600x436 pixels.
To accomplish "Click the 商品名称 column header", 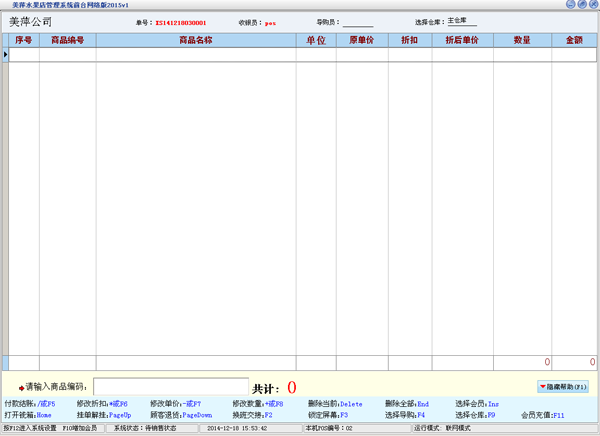I will [x=196, y=41].
